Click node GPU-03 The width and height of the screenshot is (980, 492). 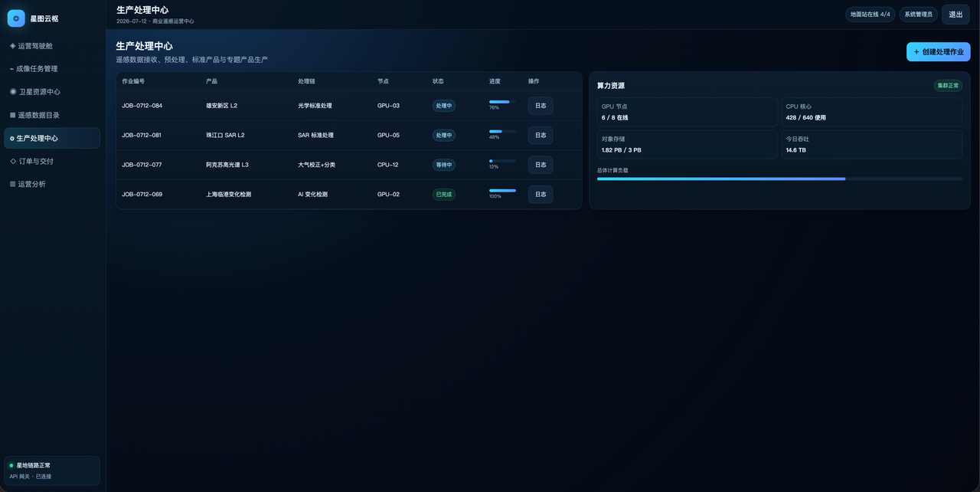point(388,106)
